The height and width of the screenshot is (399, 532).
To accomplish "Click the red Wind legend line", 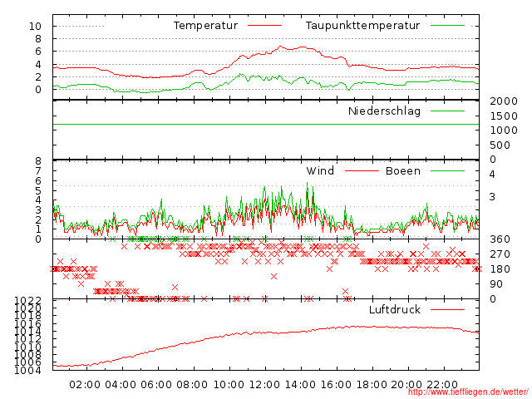I will tap(362, 171).
